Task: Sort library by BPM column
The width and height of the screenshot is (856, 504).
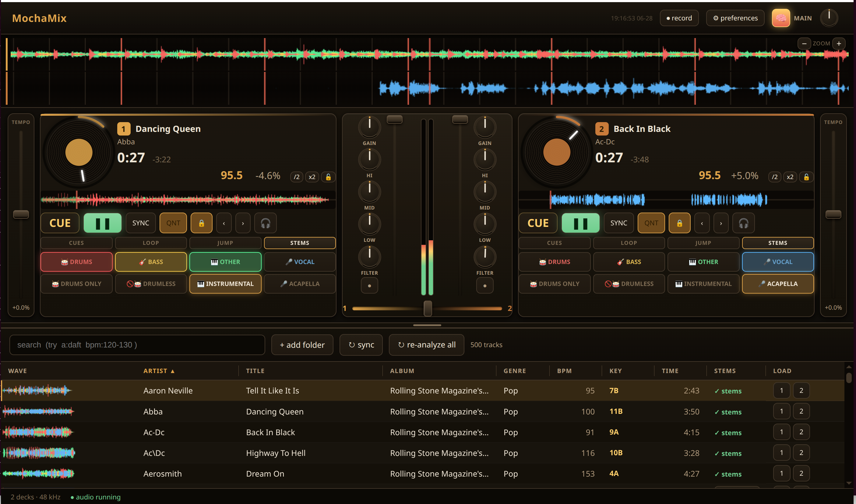Action: point(564,371)
